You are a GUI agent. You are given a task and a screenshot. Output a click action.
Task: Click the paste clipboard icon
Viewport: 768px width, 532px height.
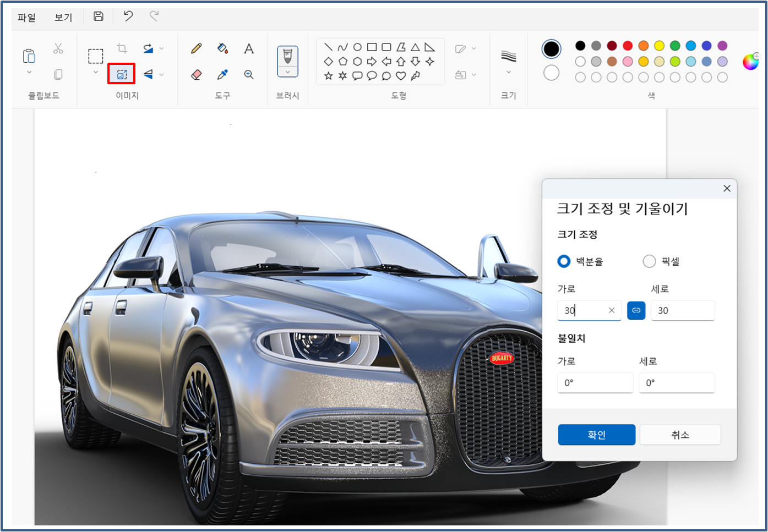29,56
